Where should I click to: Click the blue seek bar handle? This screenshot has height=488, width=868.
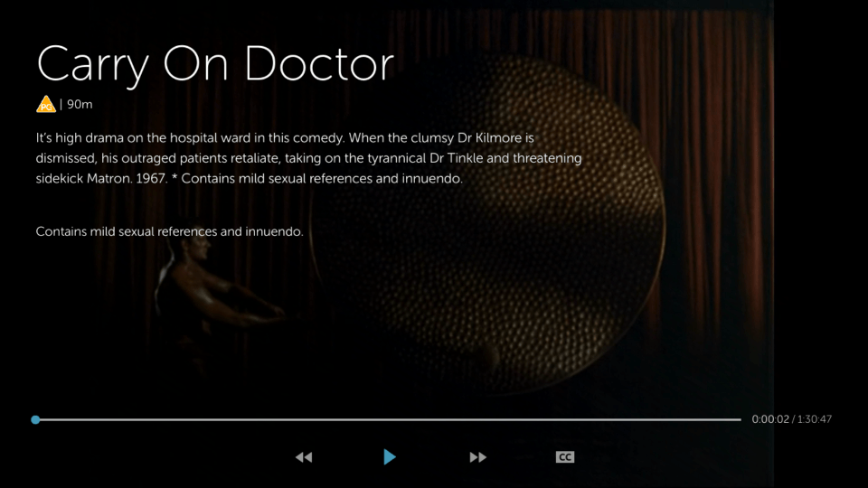[35, 419]
